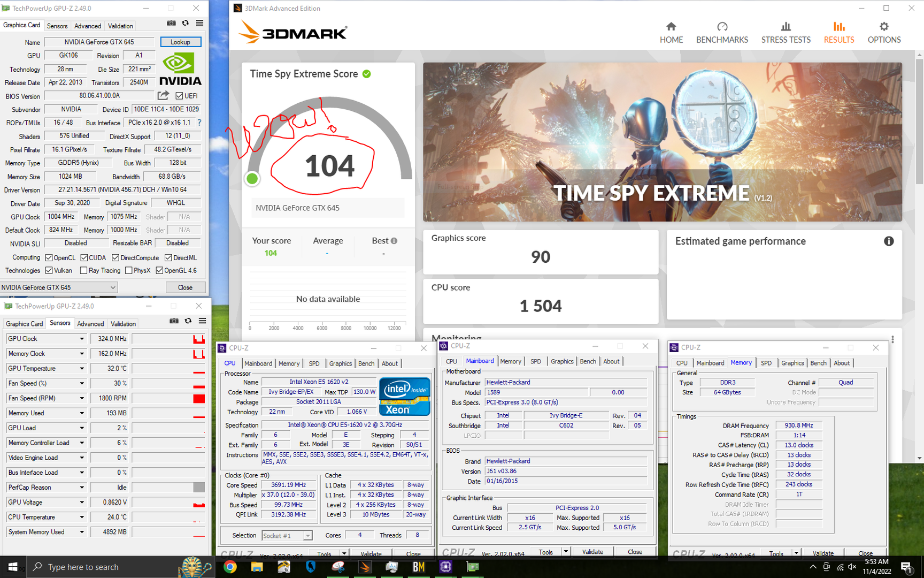Toggle the PhysX checkbox

[129, 270]
